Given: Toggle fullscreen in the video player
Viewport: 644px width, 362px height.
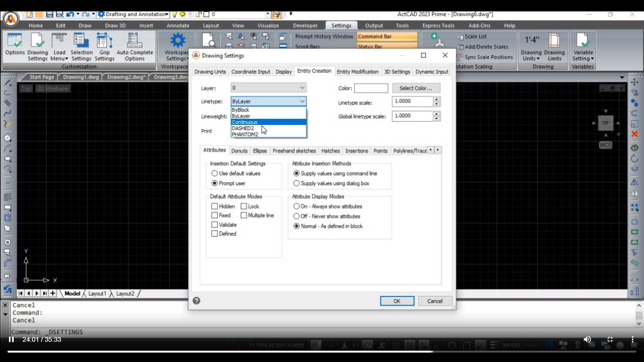Looking at the screenshot, I should point(610,339).
